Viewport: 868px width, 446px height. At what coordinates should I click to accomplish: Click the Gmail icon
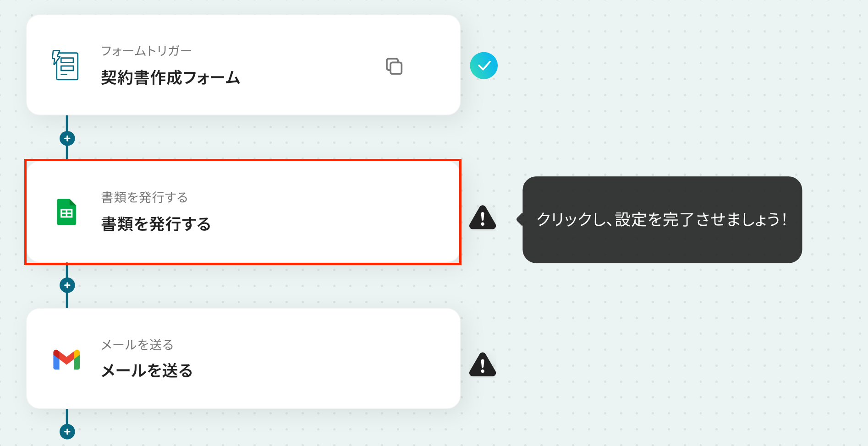[66, 359]
